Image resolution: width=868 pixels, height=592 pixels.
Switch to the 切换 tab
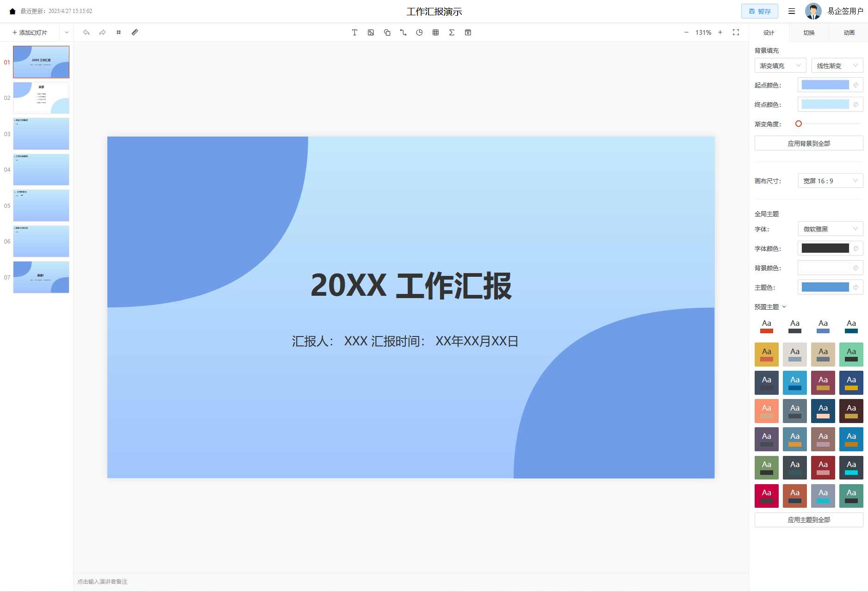tap(809, 33)
